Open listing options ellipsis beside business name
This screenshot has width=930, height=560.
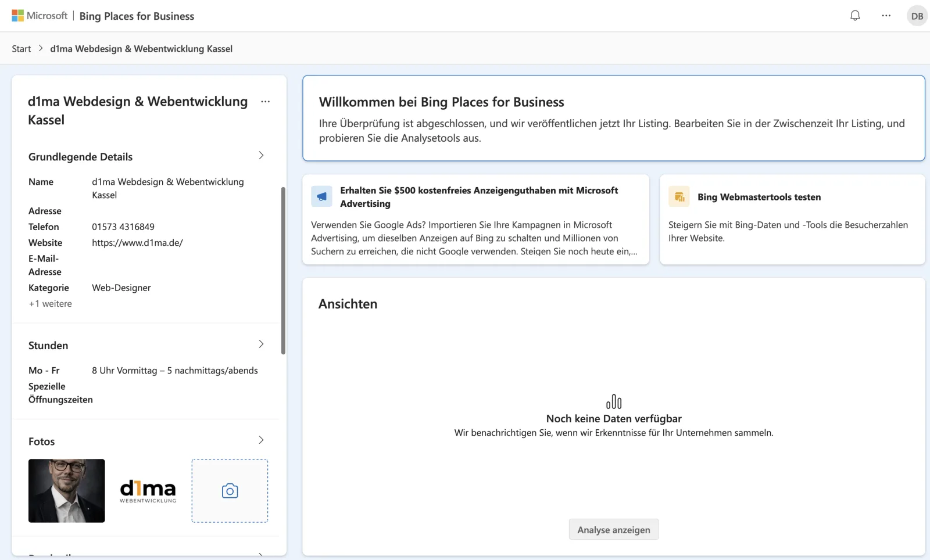point(265,102)
